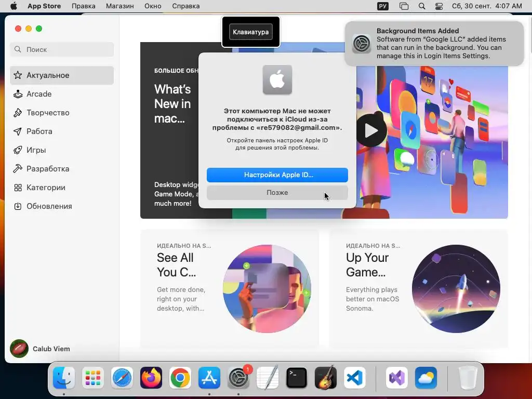
Task: Launch Google Chrome from the Dock
Action: (x=180, y=378)
